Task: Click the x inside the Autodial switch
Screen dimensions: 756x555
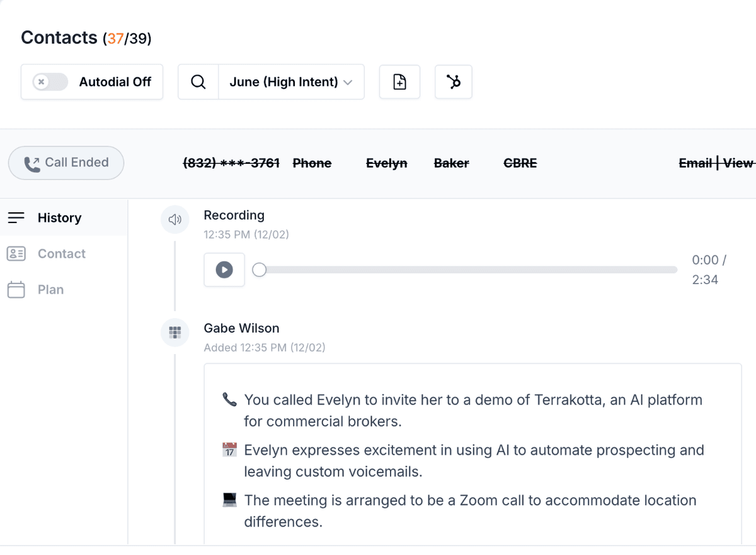Action: [40, 82]
